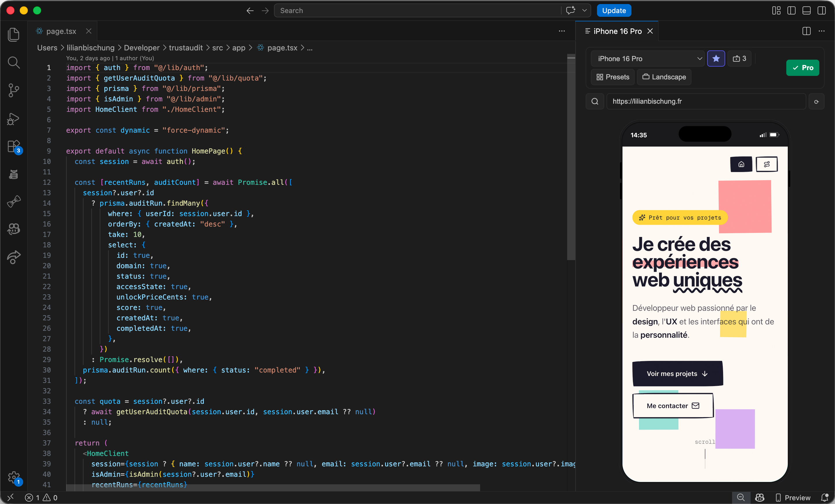Close the iPhone 16 Pro tab

click(x=650, y=31)
